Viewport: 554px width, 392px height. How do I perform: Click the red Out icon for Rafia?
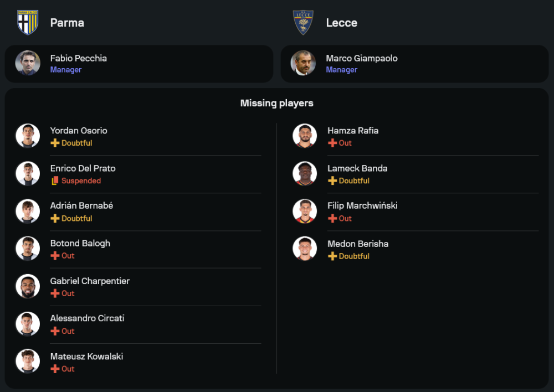pyautogui.click(x=332, y=143)
